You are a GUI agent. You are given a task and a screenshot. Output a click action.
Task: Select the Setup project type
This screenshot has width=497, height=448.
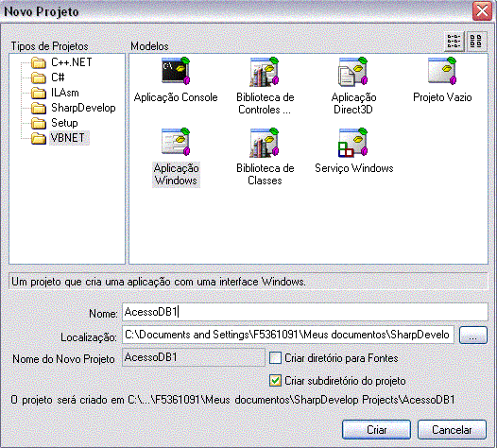coord(55,123)
